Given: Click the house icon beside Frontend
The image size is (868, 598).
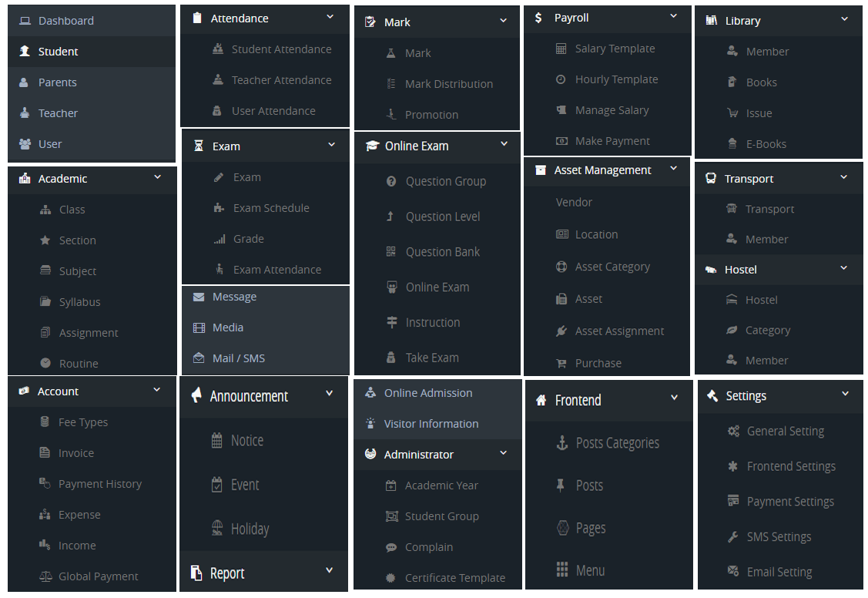Looking at the screenshot, I should 541,401.
